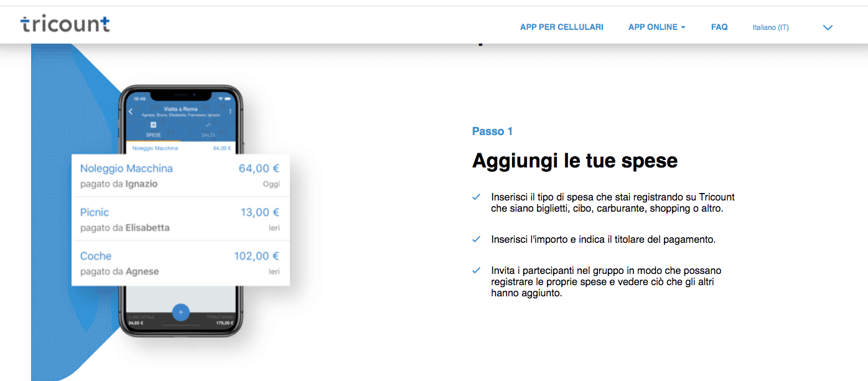Open the three-dot menu in phone mockup

tap(231, 111)
